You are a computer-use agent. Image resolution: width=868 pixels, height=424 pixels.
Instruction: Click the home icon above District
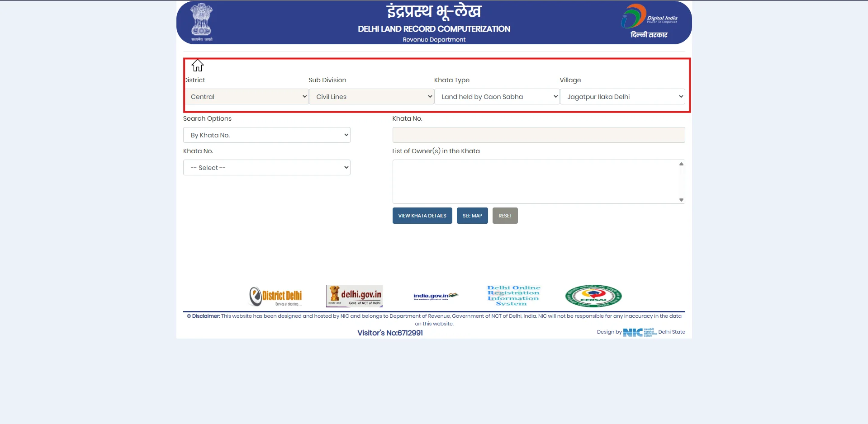[x=198, y=65]
